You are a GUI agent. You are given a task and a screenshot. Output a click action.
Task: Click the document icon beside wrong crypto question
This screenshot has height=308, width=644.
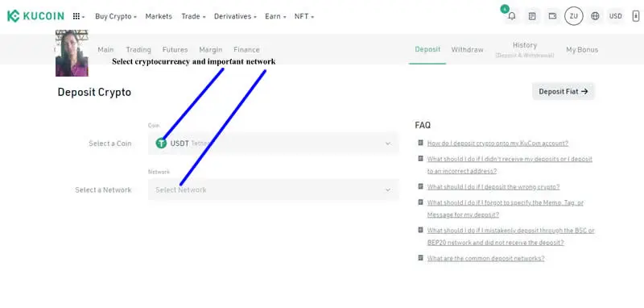point(420,186)
